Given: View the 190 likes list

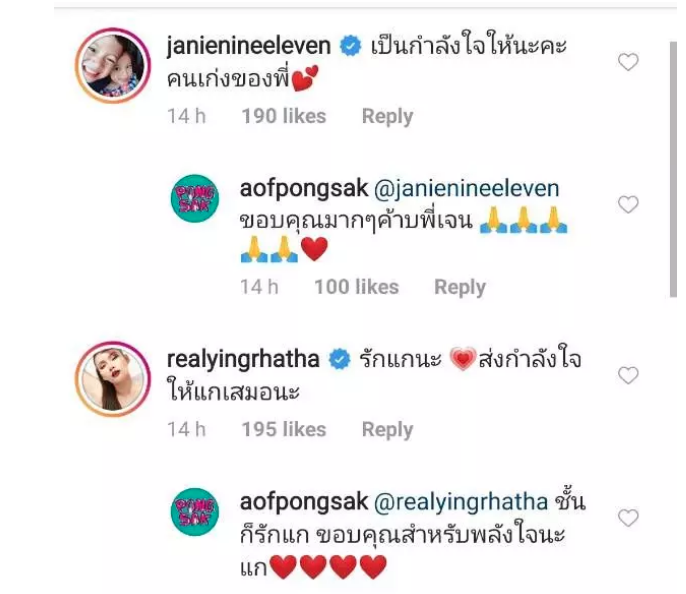Looking at the screenshot, I should [284, 116].
